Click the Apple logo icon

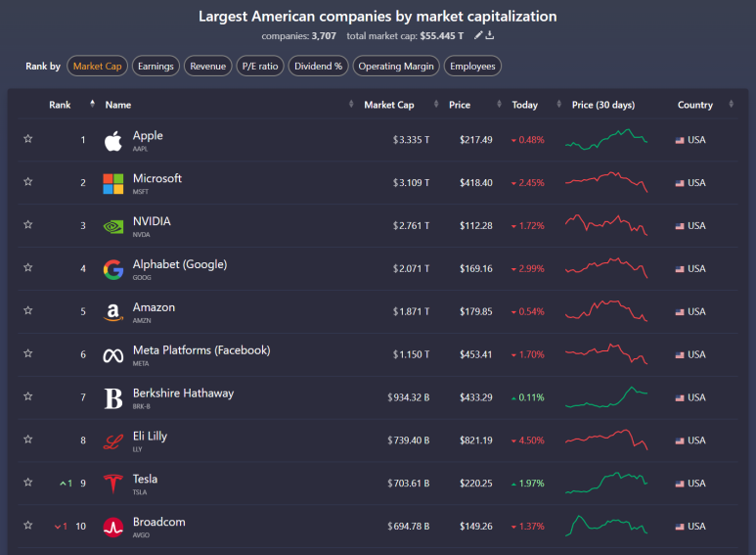point(113,141)
